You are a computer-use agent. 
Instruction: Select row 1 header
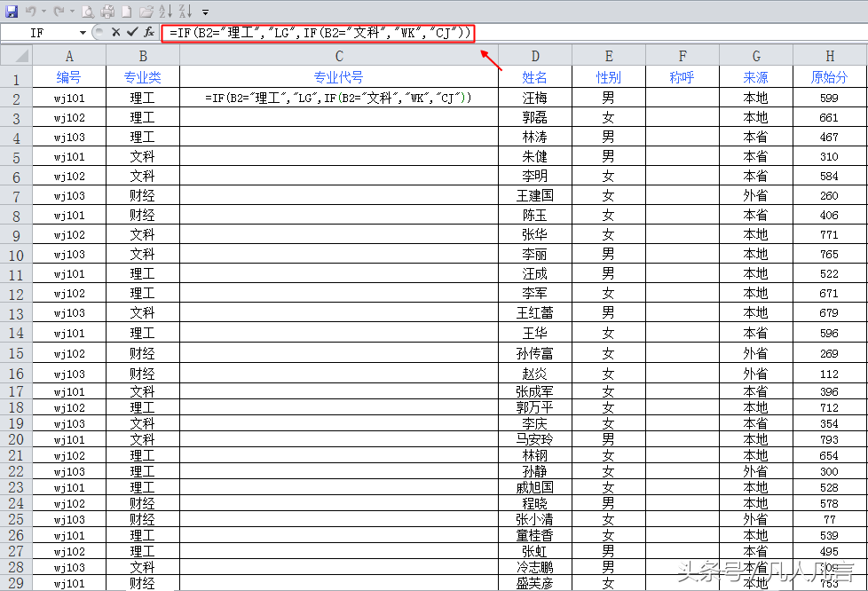point(17,78)
